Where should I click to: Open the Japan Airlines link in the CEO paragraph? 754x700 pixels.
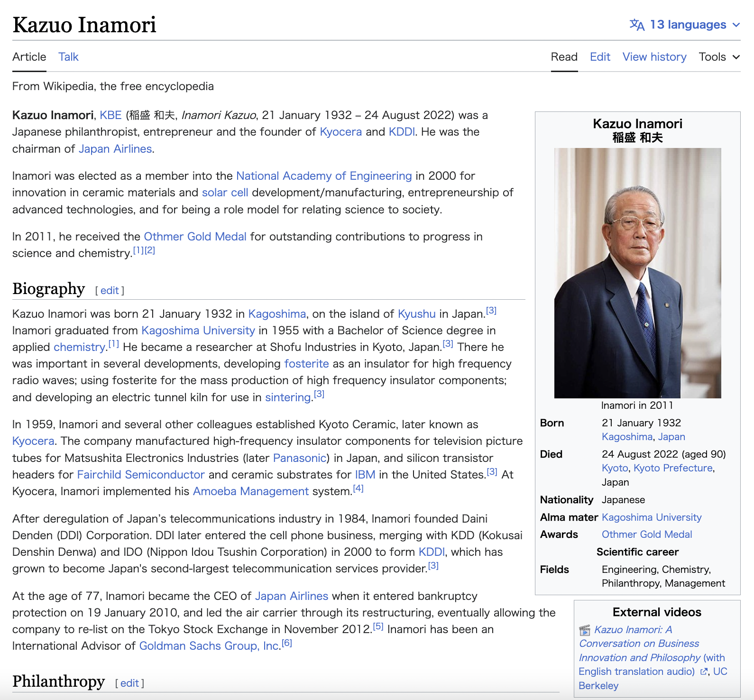(x=292, y=596)
